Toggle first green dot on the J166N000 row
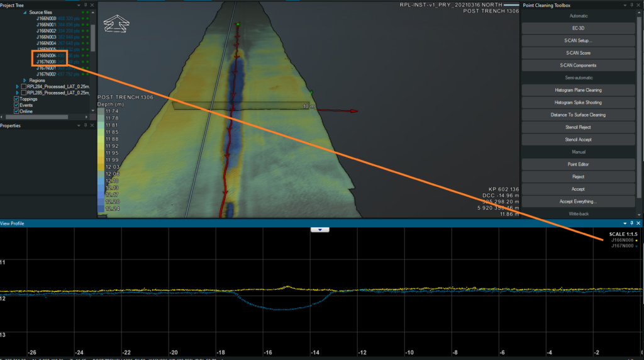The height and width of the screenshot is (360, 644). (83, 18)
